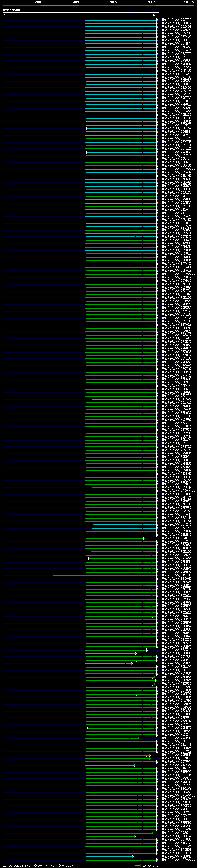Image resolution: width=197 pixels, height=868 pixels.
Task: Select the query name AV544508
Action: point(11,10)
